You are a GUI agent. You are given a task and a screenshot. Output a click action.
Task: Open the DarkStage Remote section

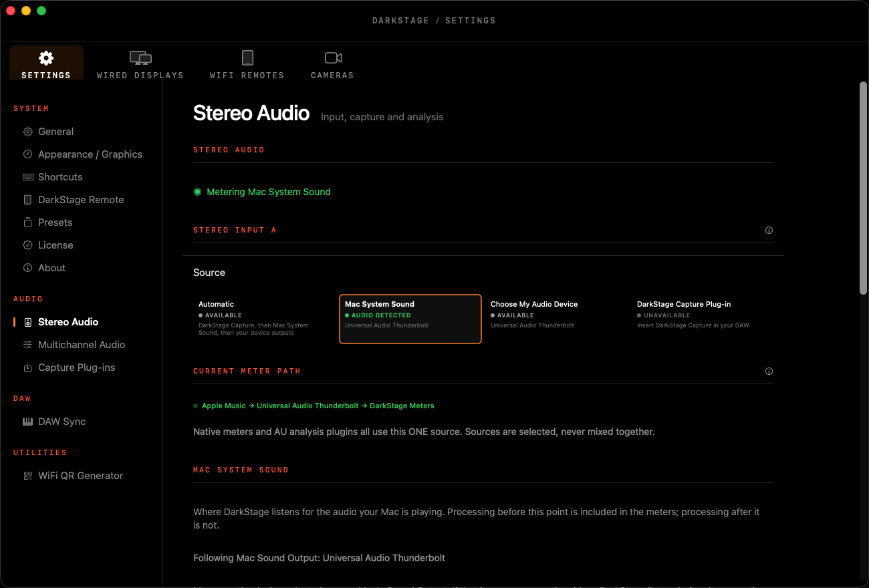click(81, 200)
